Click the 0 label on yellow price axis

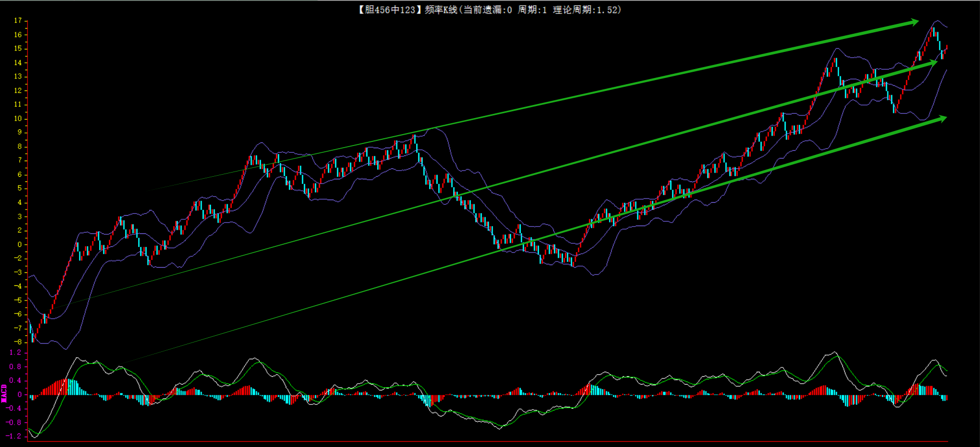[20, 244]
